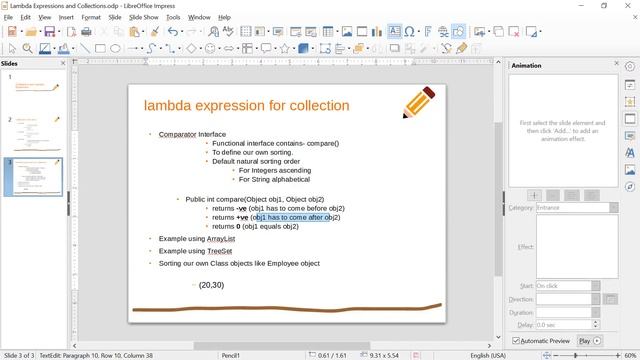Open a file with the folder icon
The width and height of the screenshot is (640, 360).
[31, 31]
